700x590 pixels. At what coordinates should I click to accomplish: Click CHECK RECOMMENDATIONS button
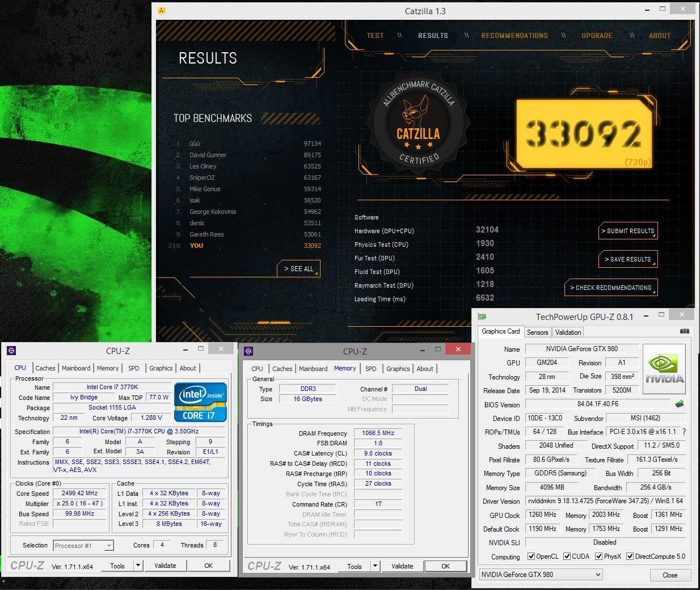611,288
